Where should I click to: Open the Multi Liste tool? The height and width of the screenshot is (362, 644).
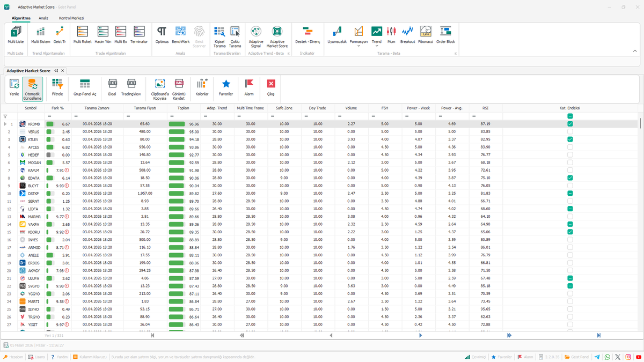pos(15,35)
